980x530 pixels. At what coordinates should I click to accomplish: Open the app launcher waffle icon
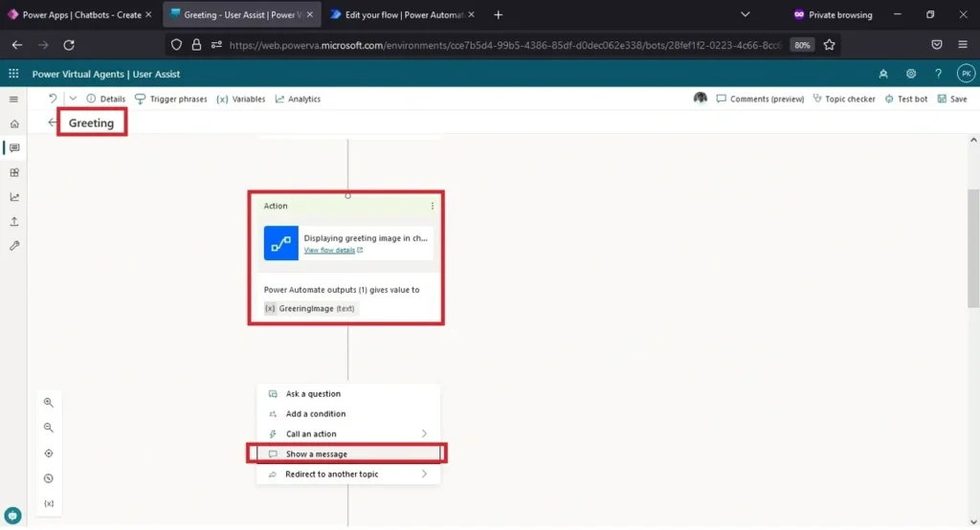pyautogui.click(x=13, y=74)
